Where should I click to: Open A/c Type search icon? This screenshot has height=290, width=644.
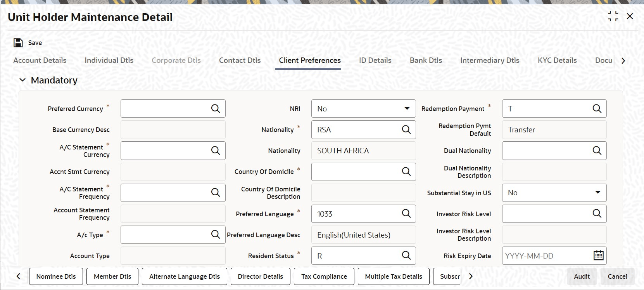pos(216,234)
